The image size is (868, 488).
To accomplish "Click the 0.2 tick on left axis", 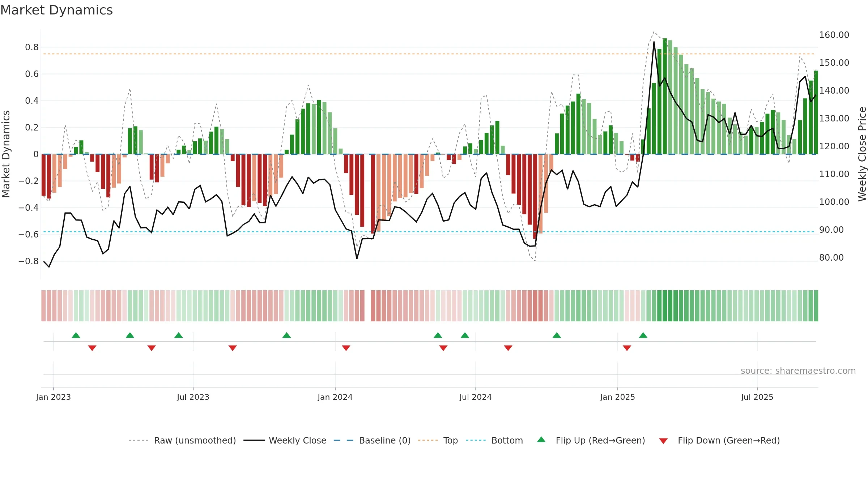I will click(x=32, y=128).
